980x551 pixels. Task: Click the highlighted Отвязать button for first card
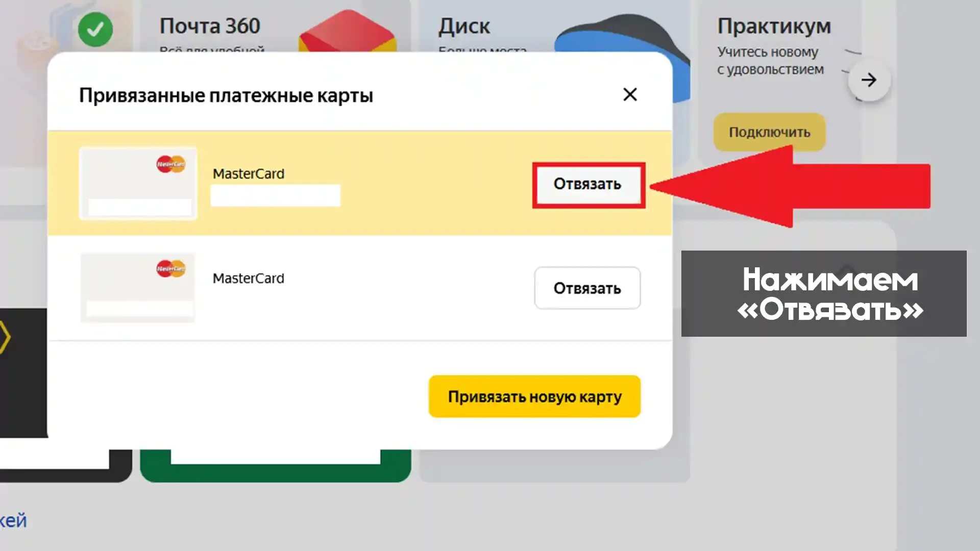pyautogui.click(x=587, y=184)
